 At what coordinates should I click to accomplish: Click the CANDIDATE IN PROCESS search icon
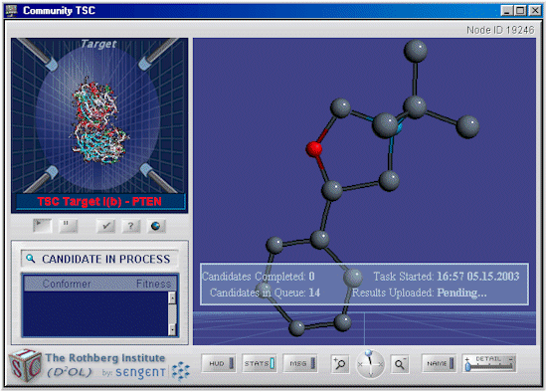31,259
